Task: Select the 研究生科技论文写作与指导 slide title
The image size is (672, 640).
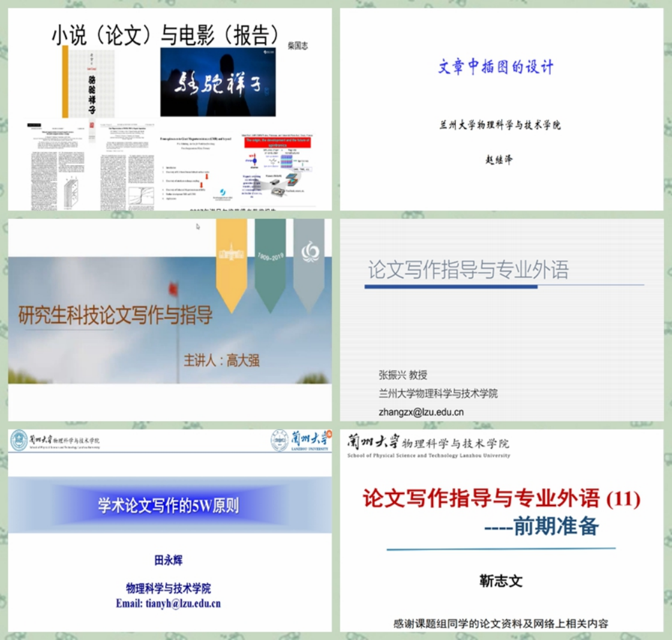Action: 115,315
